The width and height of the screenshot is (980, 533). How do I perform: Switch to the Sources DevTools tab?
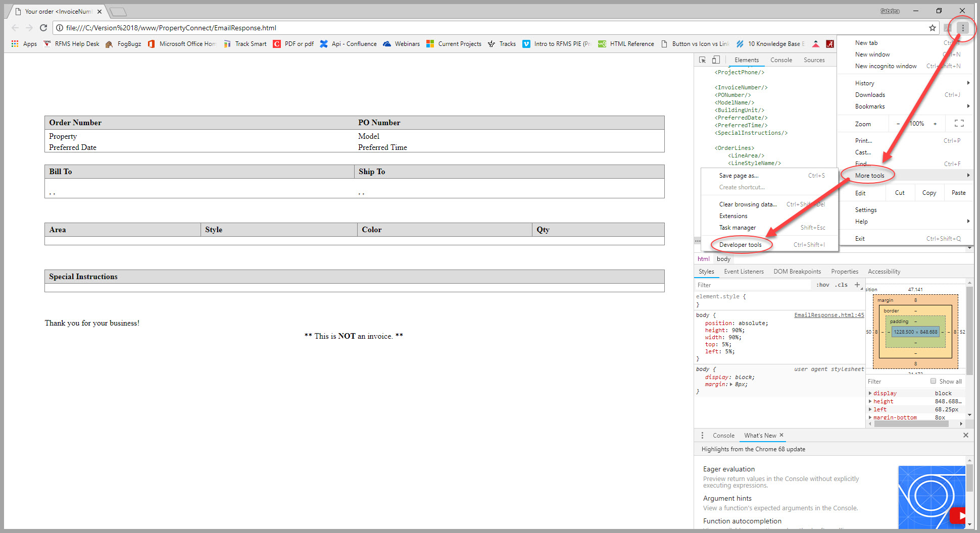click(x=814, y=60)
